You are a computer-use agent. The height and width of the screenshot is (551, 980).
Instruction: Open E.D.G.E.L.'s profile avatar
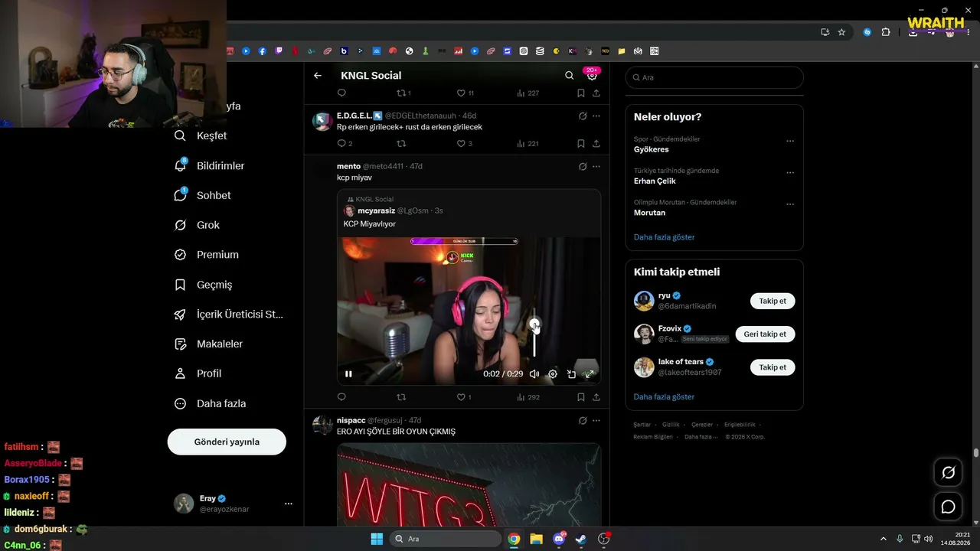click(322, 121)
